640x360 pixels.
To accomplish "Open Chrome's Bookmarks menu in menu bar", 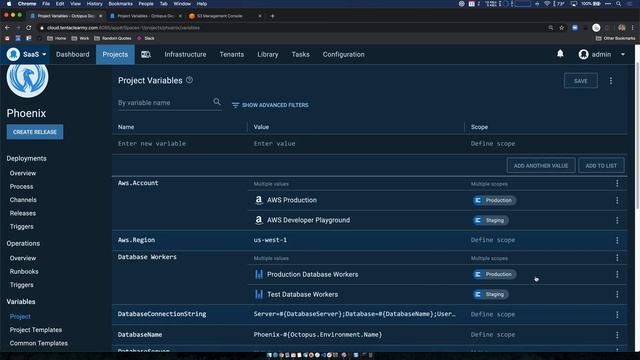I will tap(120, 4).
